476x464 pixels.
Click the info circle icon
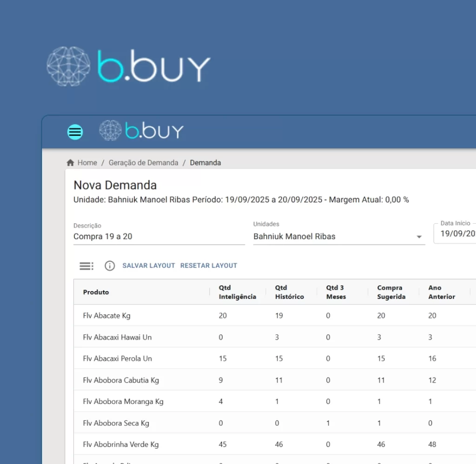pos(110,266)
